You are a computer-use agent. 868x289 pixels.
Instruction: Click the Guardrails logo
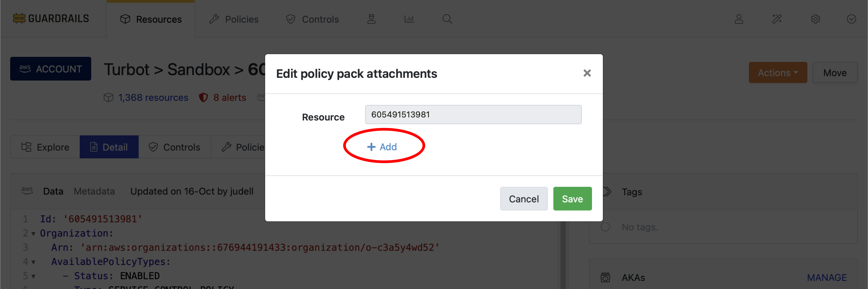tap(51, 18)
